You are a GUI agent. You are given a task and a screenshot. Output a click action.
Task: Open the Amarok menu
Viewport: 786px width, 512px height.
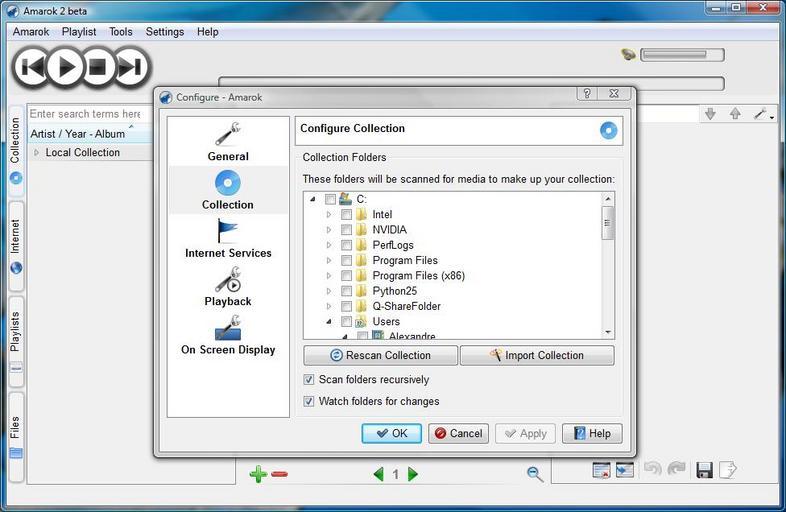tap(31, 32)
